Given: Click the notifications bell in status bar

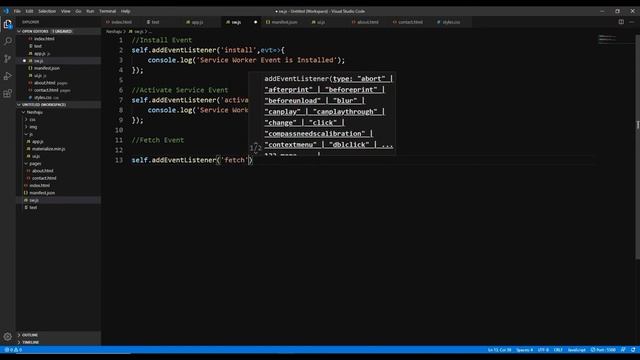Looking at the screenshot, I should (633, 350).
